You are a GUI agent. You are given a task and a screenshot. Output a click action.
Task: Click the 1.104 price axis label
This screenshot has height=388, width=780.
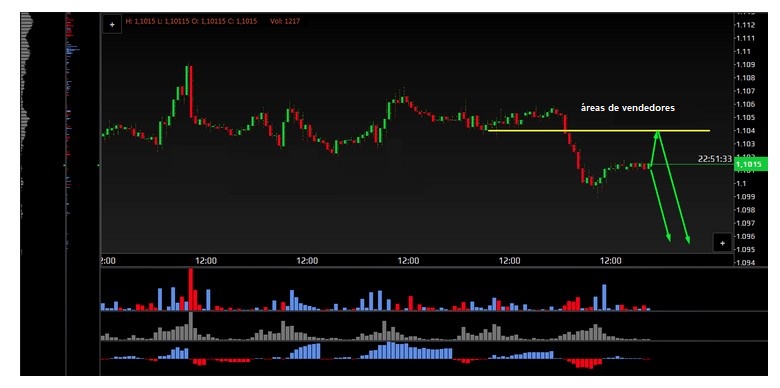click(746, 130)
